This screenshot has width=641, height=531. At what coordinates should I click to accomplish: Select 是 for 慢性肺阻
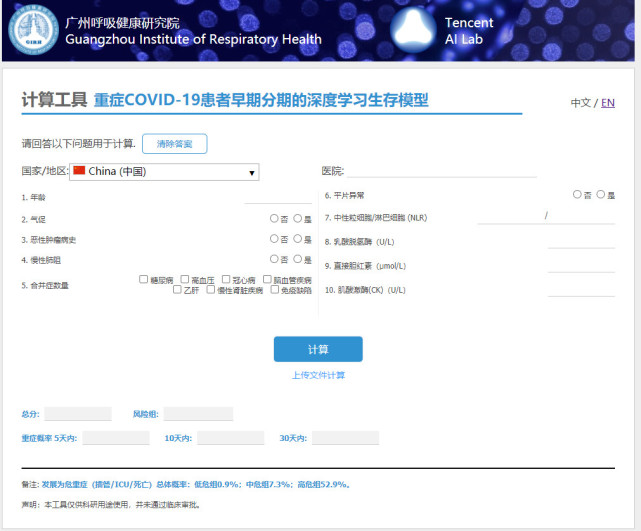click(x=298, y=259)
